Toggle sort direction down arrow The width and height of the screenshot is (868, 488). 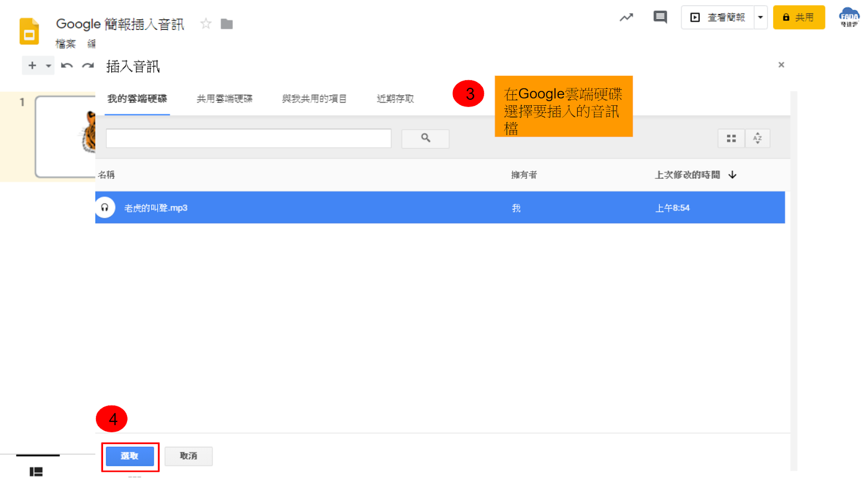(732, 175)
